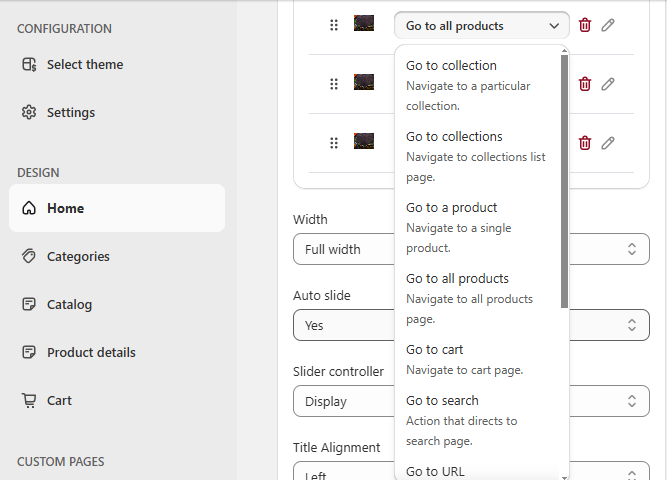Screen dimensions: 667x480
Task: Open the Full width dropdown
Action: click(x=471, y=249)
